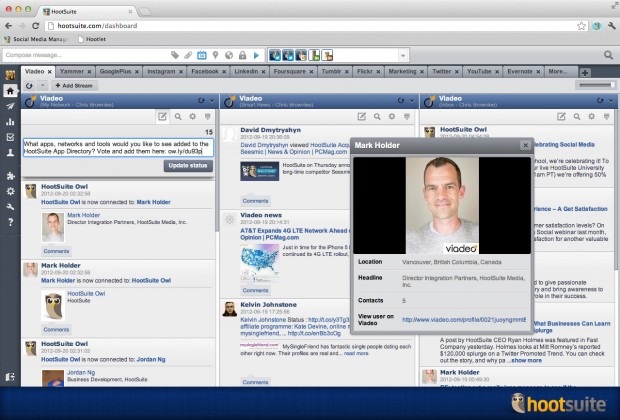Screen dimensions: 620x420
Task: Add location with the map pin icon
Action: 215,55
